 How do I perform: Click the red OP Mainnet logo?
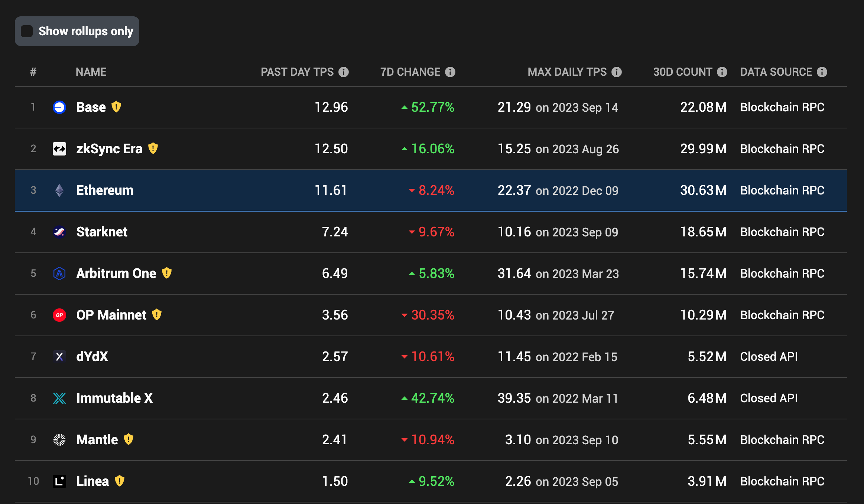59,315
